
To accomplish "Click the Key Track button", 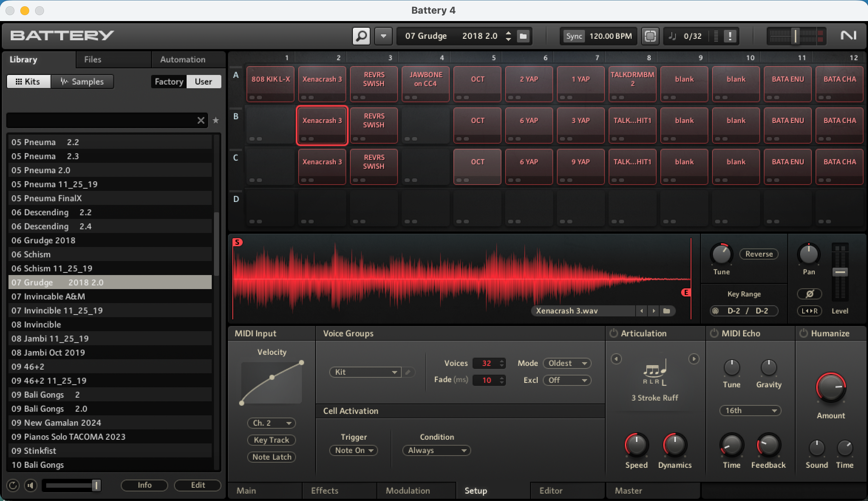I will [x=272, y=440].
